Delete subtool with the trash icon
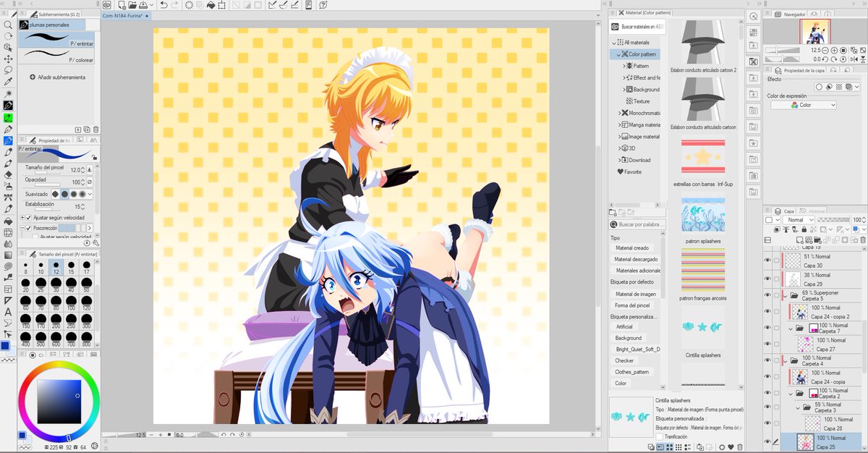 coord(95,130)
